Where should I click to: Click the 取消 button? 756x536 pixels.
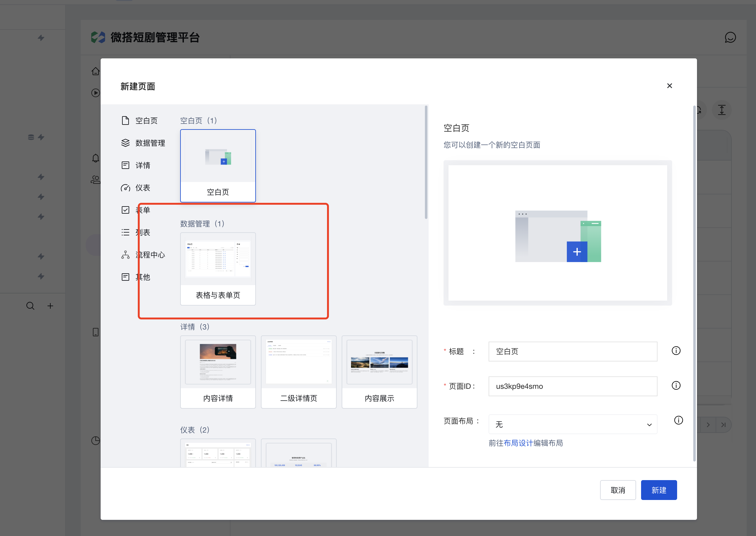(x=617, y=490)
